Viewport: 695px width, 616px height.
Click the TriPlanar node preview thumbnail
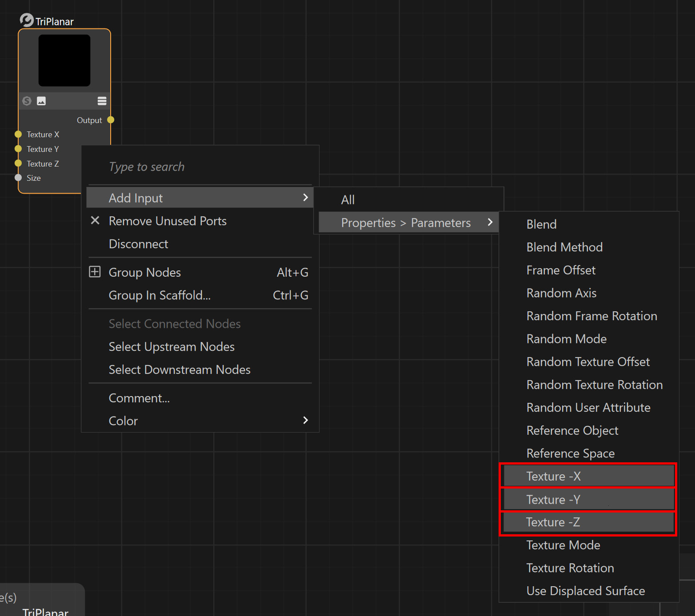pos(64,60)
